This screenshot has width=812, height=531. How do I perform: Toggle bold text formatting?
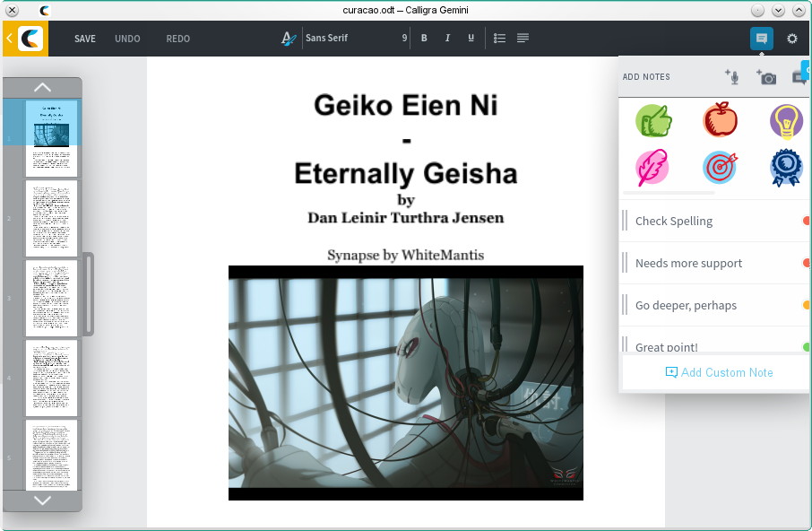(x=424, y=39)
